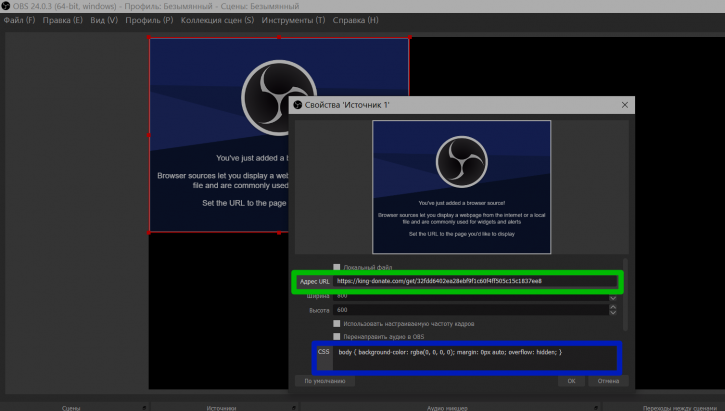Click the OBS icon in properties dialog title
Viewport: 725px width, 411px height.
point(298,105)
